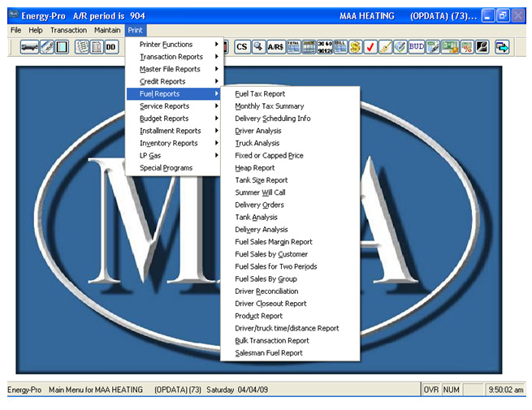The width and height of the screenshot is (532, 410).
Task: Open Driver Reconciliation
Action: pos(290,291)
